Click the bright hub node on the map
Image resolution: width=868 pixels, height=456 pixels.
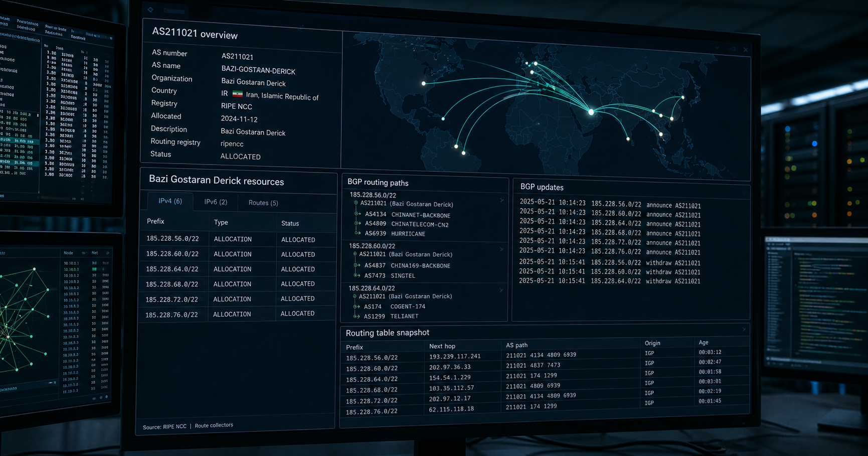[591, 112]
